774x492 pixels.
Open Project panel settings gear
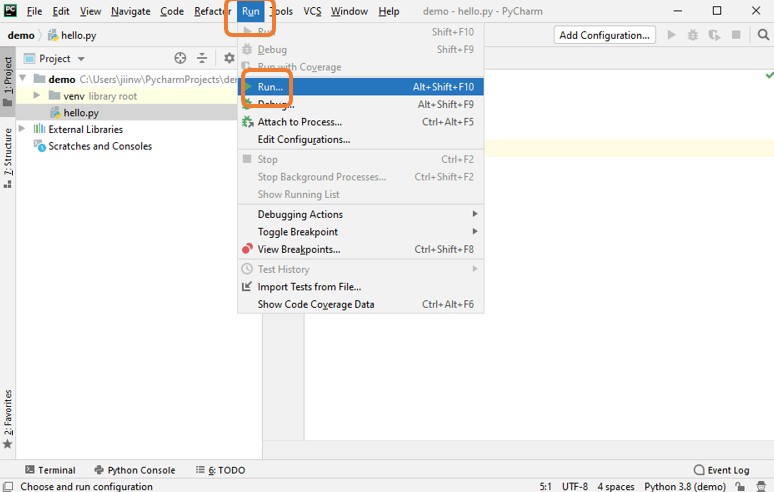[229, 58]
